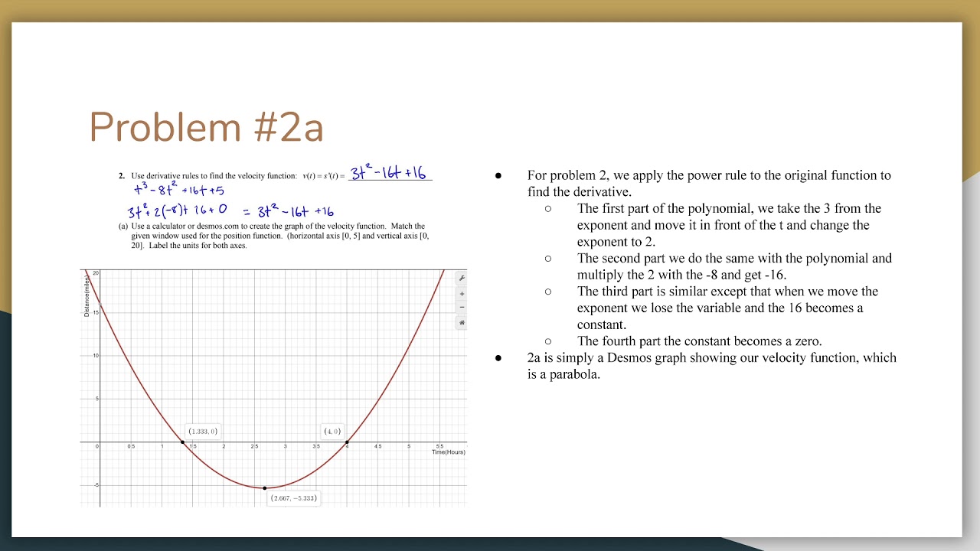Click handwritten 't³ − 8t² + 16t + 5'
Viewport: 980px width, 551px height.
pos(179,190)
